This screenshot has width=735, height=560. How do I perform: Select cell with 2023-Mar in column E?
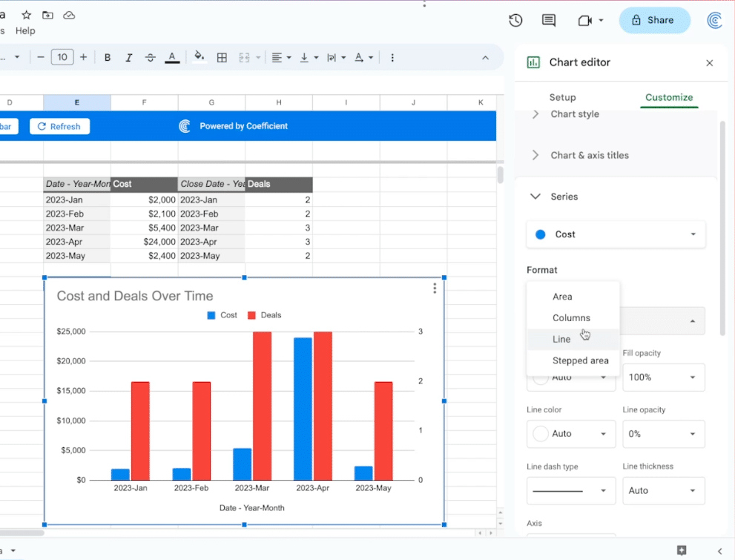click(77, 228)
